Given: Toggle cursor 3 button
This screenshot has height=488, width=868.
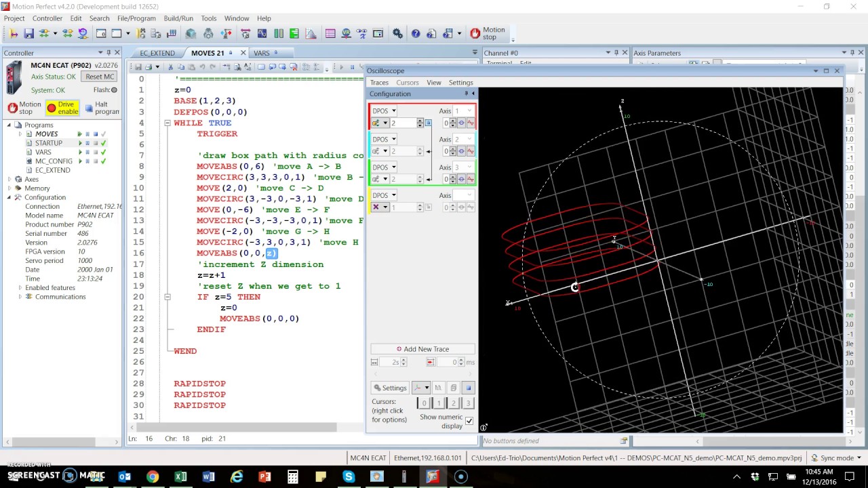Looking at the screenshot, I should (467, 403).
